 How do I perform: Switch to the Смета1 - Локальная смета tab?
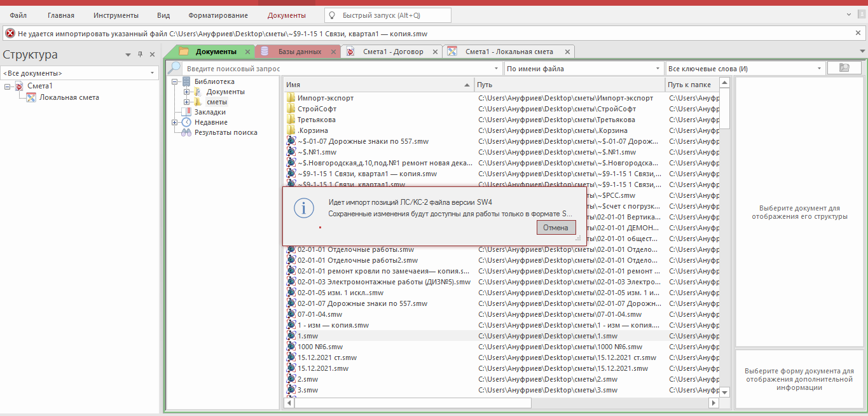point(509,52)
